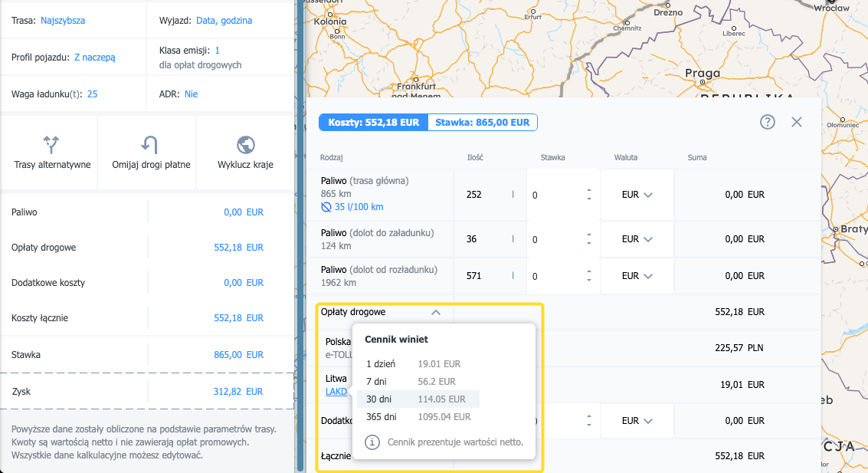Close the cost calculation panel

(797, 122)
